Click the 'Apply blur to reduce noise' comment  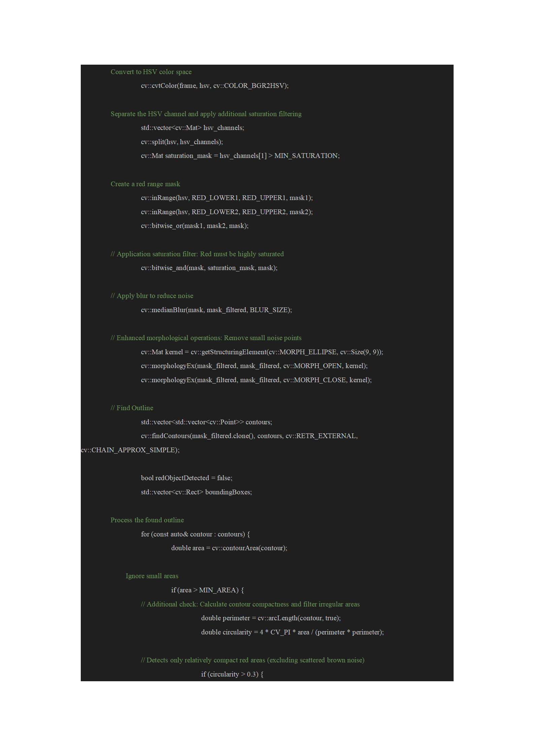[152, 296]
